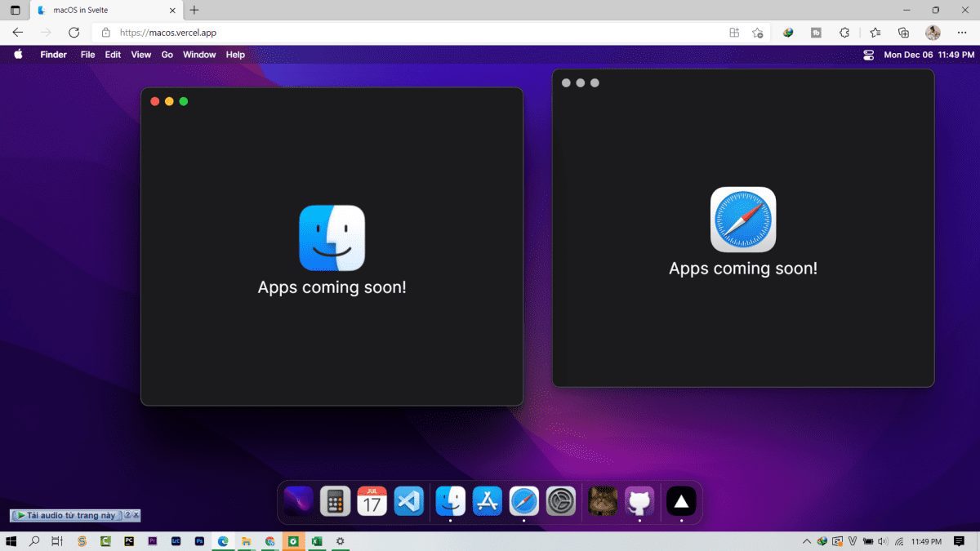Open the App Store dock icon
Screen dimensions: 980x551
click(x=488, y=501)
